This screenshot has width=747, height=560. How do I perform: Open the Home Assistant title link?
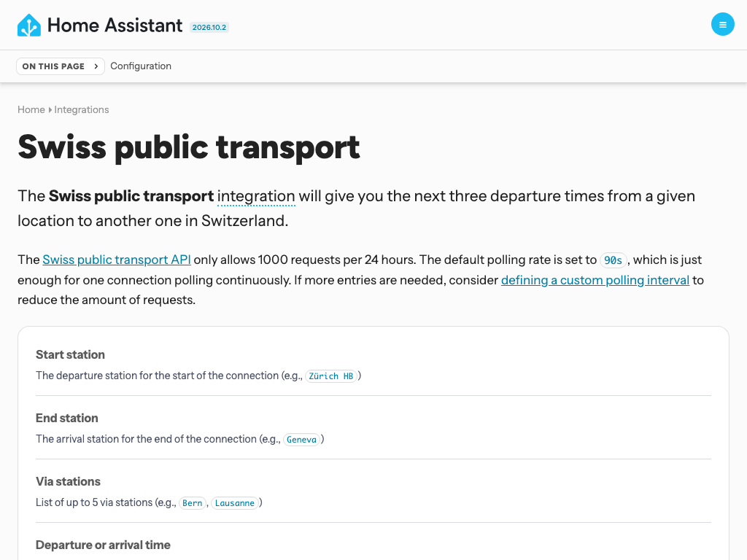115,26
